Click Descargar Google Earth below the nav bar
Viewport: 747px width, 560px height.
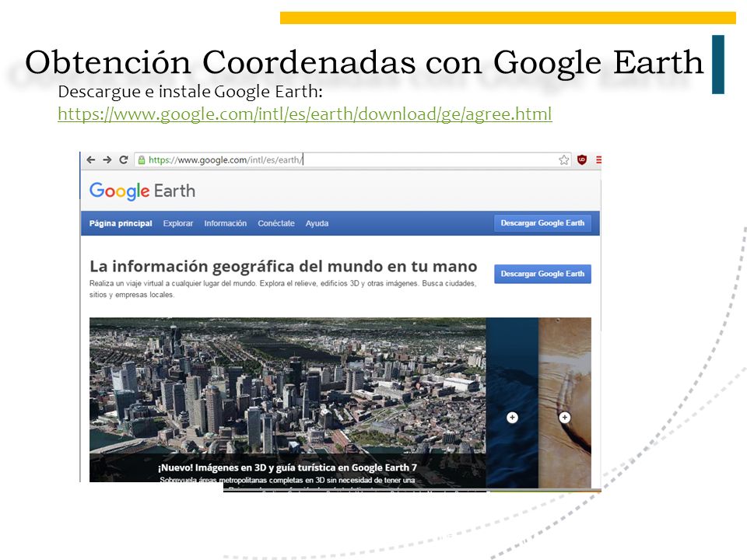coord(542,274)
